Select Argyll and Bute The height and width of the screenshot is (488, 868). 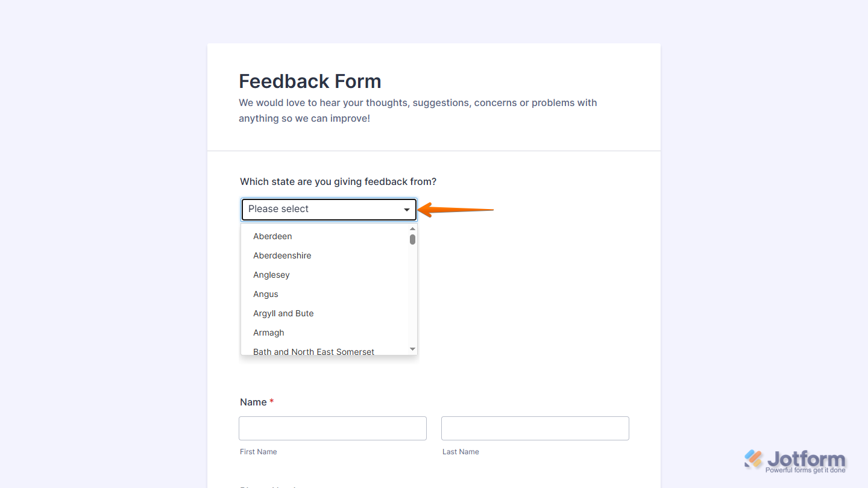tap(283, 313)
